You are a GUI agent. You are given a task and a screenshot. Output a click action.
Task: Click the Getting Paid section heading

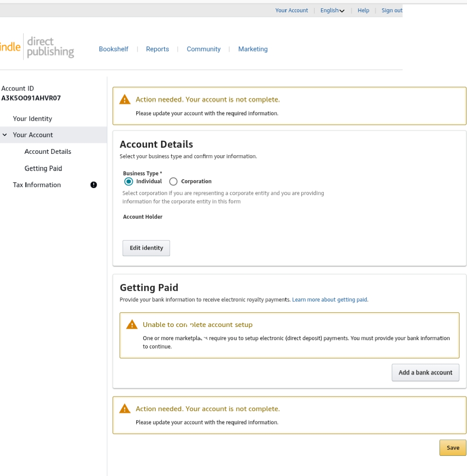(149, 287)
